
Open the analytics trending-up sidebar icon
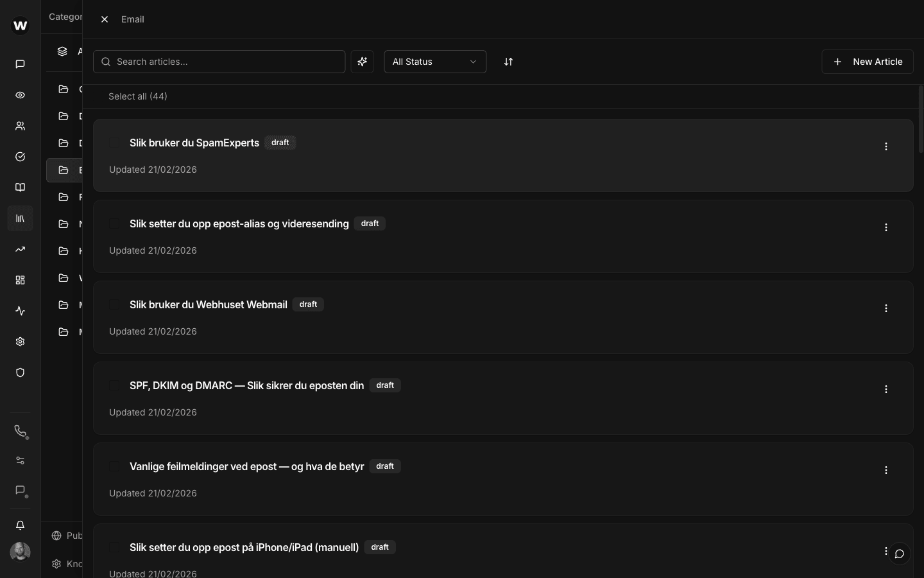click(x=20, y=249)
